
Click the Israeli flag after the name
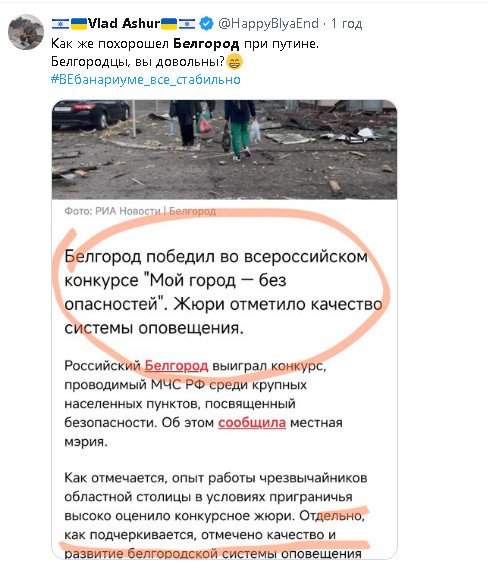187,24
